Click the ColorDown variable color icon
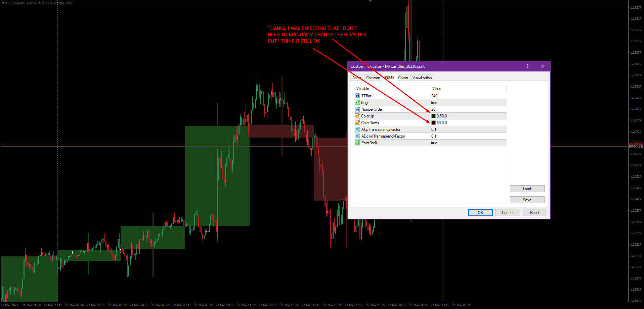The width and height of the screenshot is (644, 309). pos(357,123)
